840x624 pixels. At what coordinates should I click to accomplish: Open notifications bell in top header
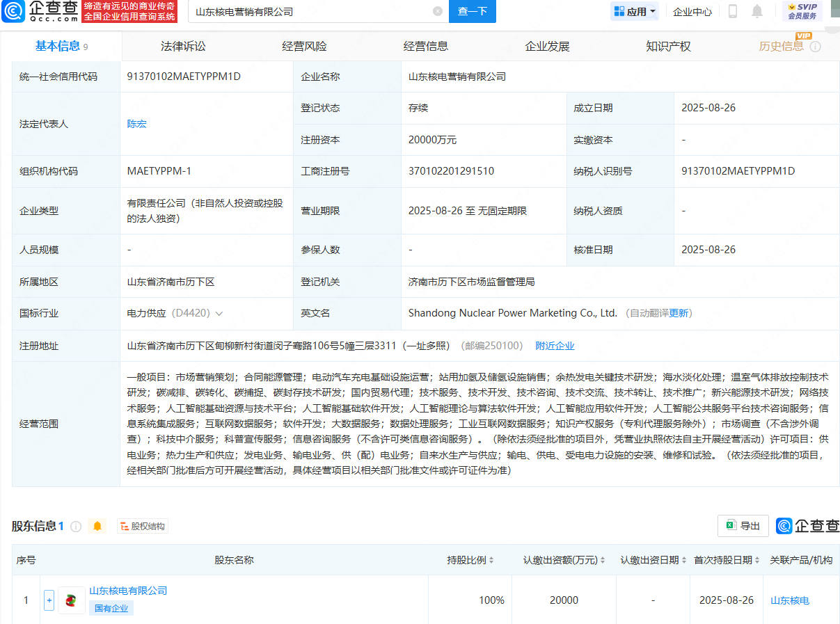point(757,11)
